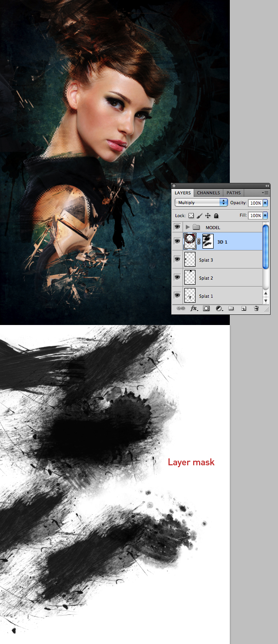Viewport: 278px width, 644px height.
Task: Select the layer named Splat 3
Action: click(x=206, y=260)
